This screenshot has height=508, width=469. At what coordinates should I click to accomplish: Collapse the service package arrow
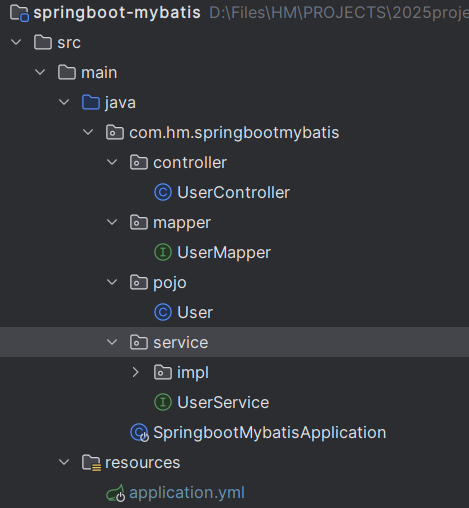tap(112, 342)
